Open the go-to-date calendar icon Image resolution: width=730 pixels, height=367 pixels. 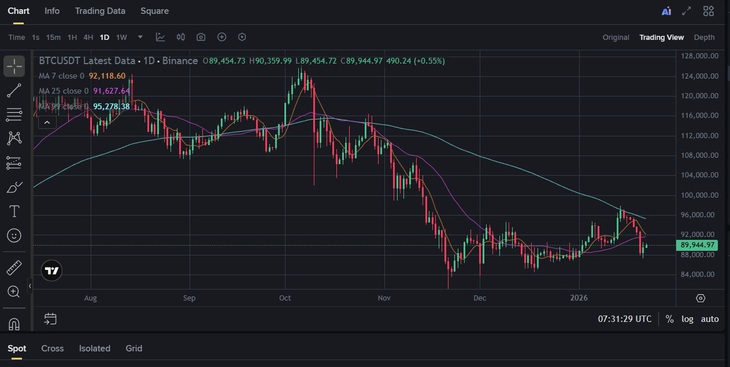tap(50, 319)
